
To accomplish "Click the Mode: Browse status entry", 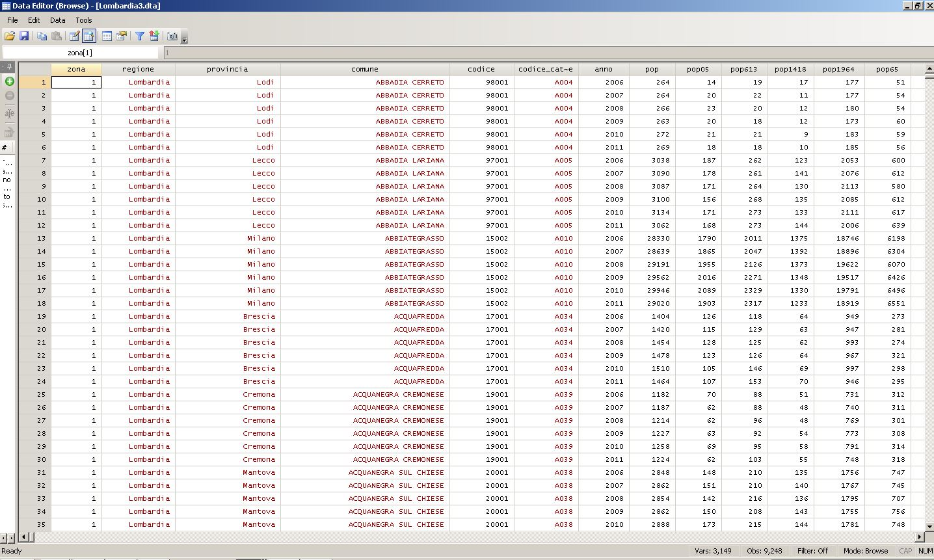I will [x=866, y=551].
